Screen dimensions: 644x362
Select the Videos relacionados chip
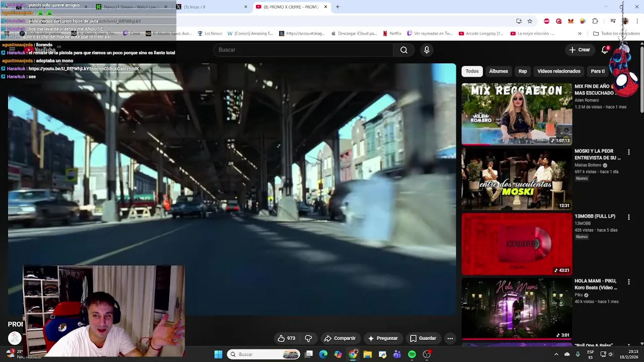[x=559, y=71]
